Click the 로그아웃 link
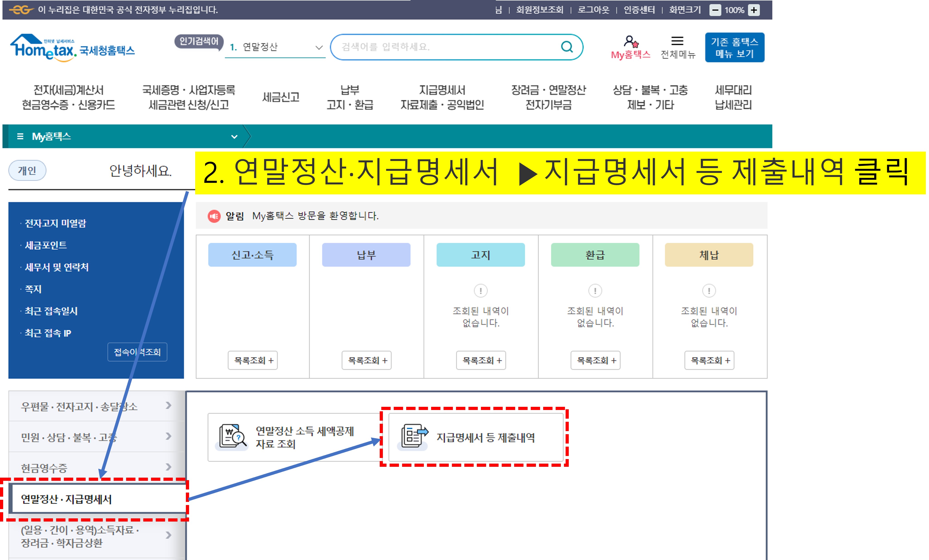The image size is (929, 560). tap(593, 10)
